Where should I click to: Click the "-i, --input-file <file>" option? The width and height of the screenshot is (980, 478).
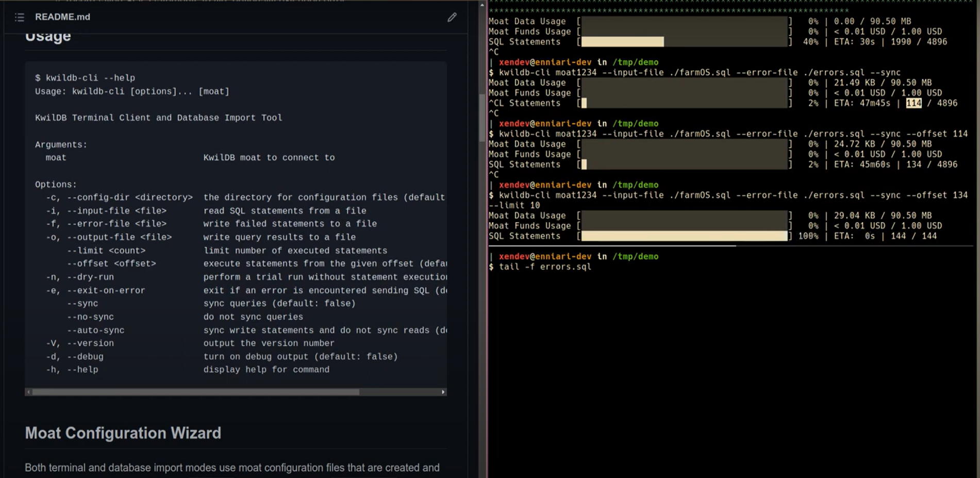[x=106, y=211]
